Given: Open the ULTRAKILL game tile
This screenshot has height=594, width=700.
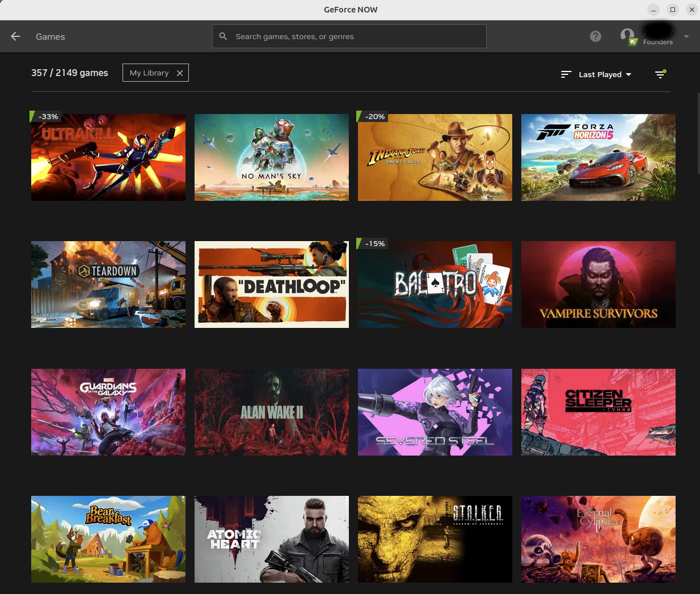Looking at the screenshot, I should [108, 157].
